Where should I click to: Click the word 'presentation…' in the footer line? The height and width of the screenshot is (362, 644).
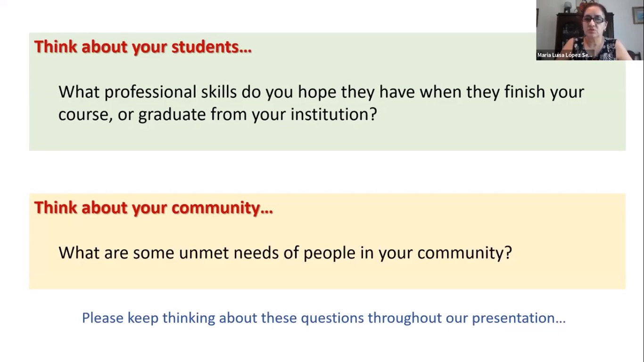(519, 318)
